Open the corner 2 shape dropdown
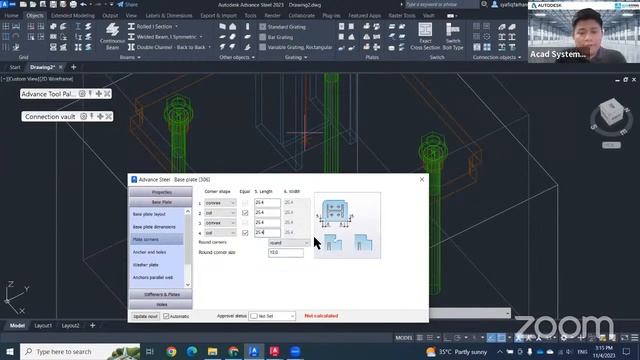The image size is (640, 360). pos(220,213)
